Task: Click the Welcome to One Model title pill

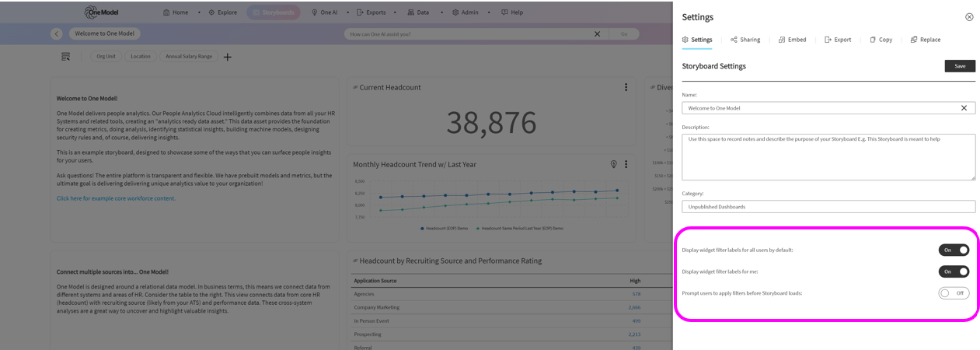Action: [x=105, y=34]
